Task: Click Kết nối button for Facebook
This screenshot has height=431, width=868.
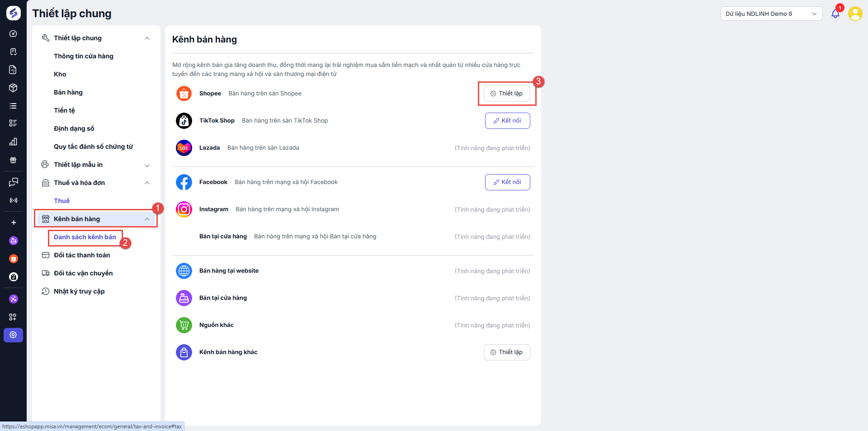Action: click(x=507, y=182)
